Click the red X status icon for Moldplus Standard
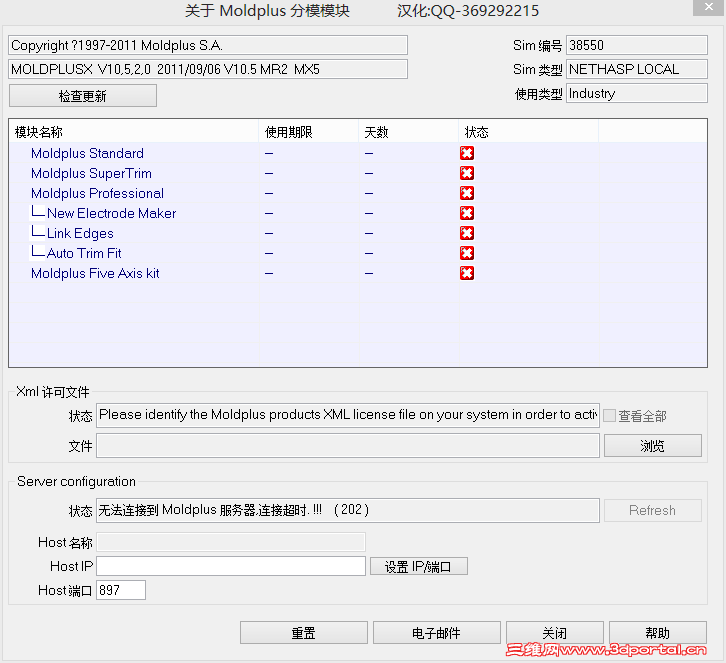726x663 pixels. pyautogui.click(x=467, y=153)
